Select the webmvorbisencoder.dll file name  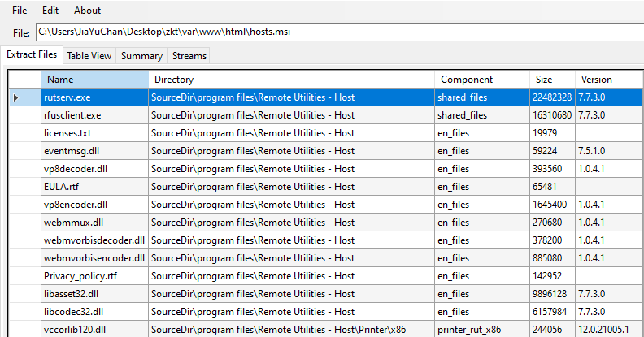pyautogui.click(x=95, y=258)
